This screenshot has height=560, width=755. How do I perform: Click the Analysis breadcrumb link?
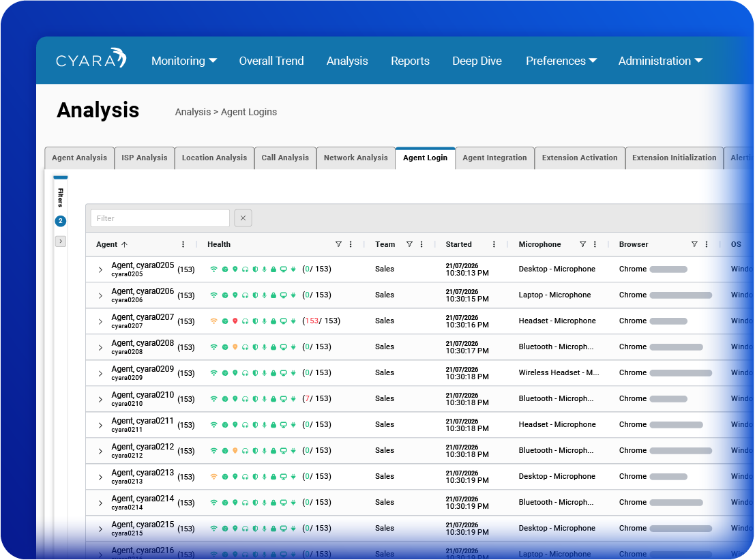pos(193,112)
